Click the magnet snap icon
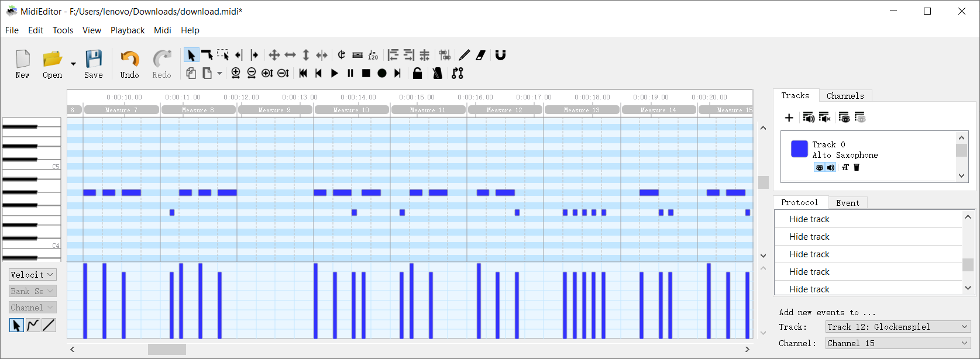This screenshot has width=980, height=359. (500, 55)
